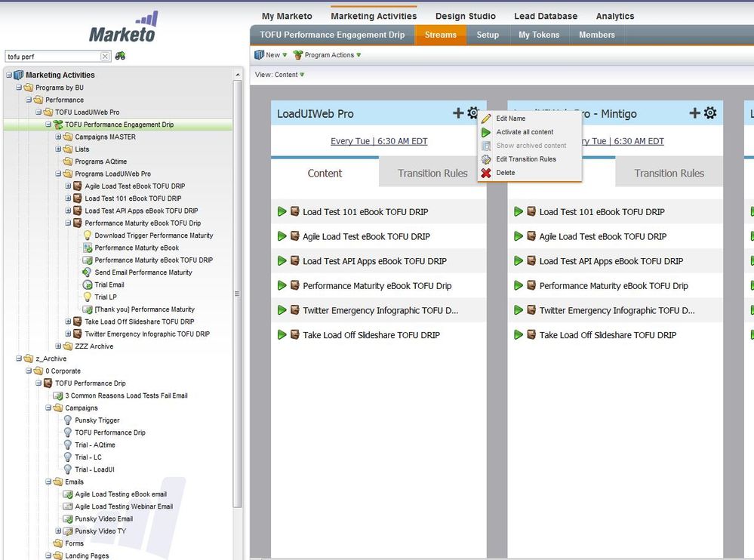Toggle Take Load Off play arrow in LoadUIWeb Pro

pos(282,334)
